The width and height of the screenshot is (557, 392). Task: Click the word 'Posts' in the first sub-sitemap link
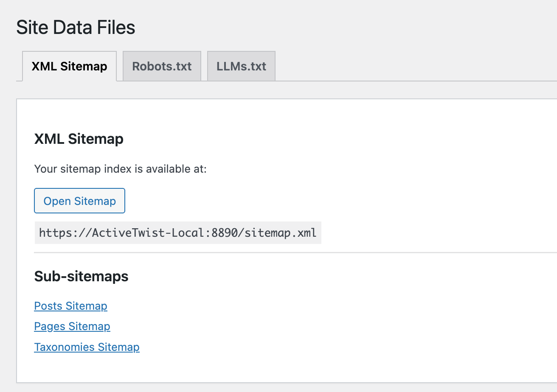point(48,306)
